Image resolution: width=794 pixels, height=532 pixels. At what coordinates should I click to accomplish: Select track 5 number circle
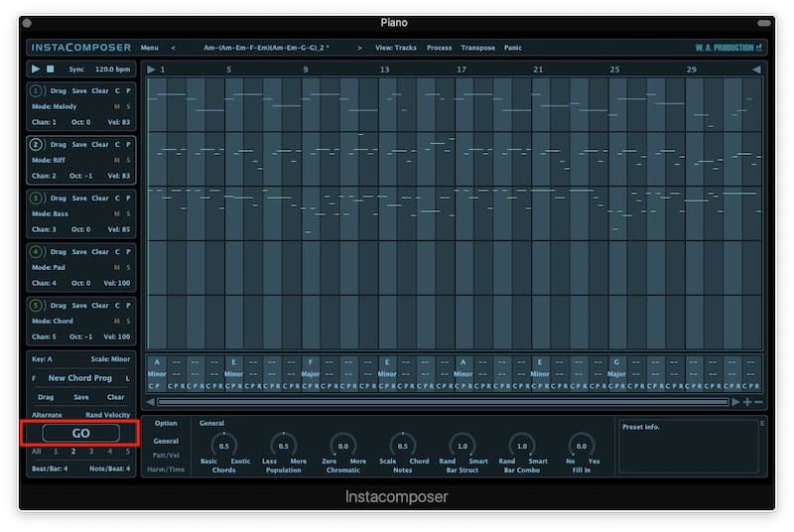[36, 306]
